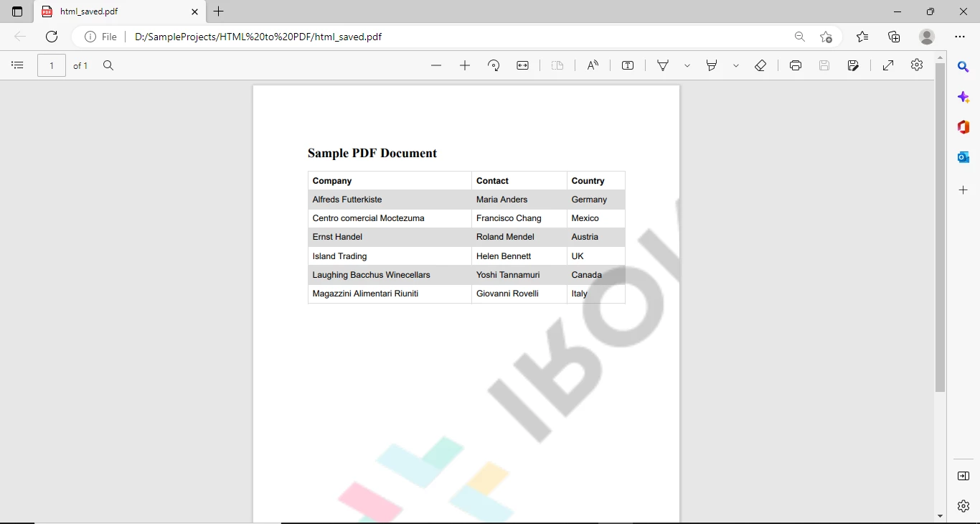
Task: Zoom out using the minus icon
Action: point(436,65)
